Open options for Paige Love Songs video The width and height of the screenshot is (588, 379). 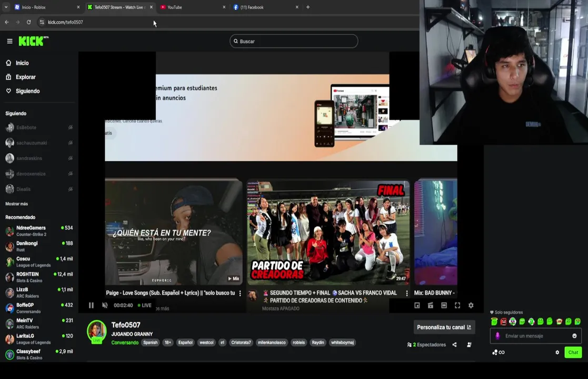[x=240, y=293]
